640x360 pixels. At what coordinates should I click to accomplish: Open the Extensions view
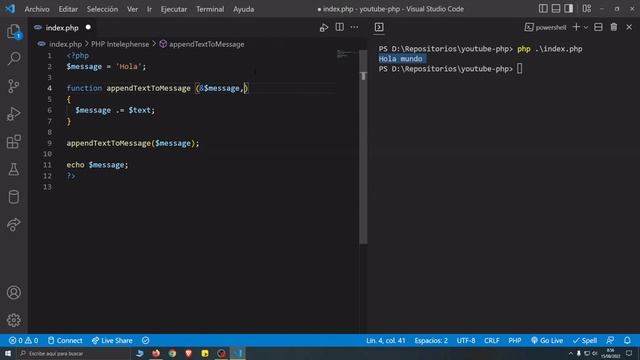click(13, 142)
